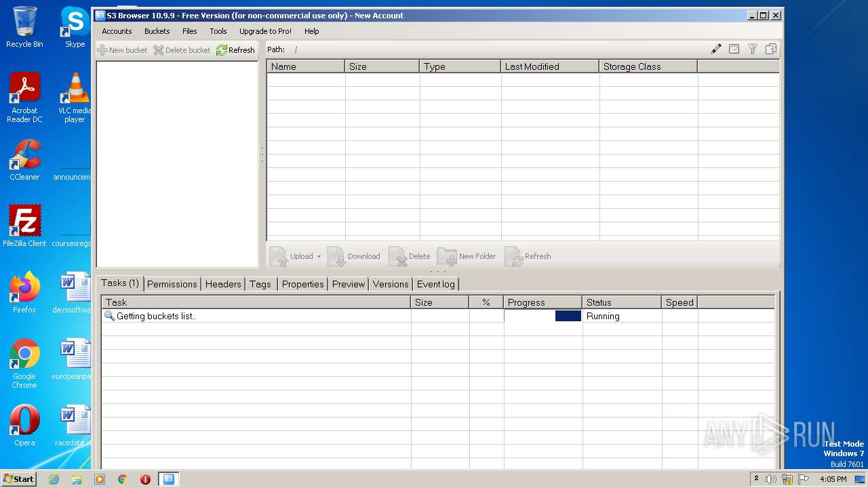Screen dimensions: 868x488
Task: Click the Delete files button
Action: [x=410, y=256]
